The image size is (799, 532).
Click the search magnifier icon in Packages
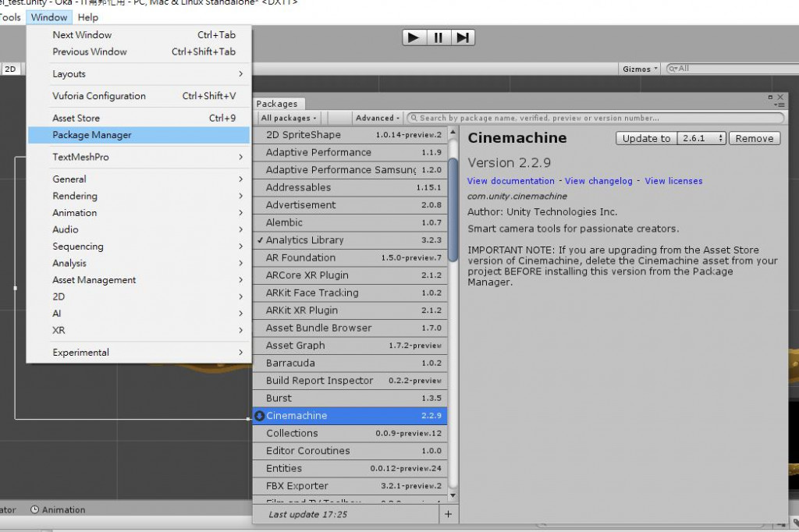414,118
